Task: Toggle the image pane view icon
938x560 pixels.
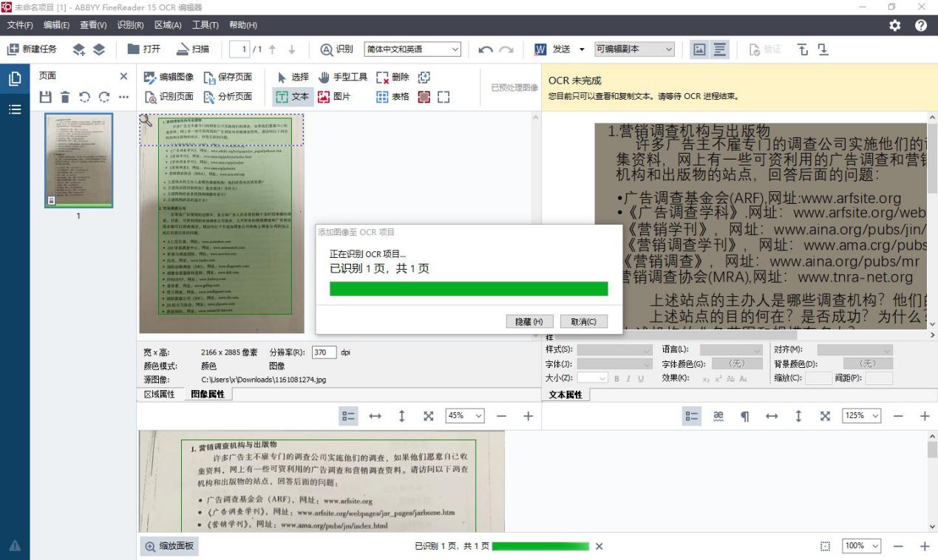Action: (x=699, y=49)
